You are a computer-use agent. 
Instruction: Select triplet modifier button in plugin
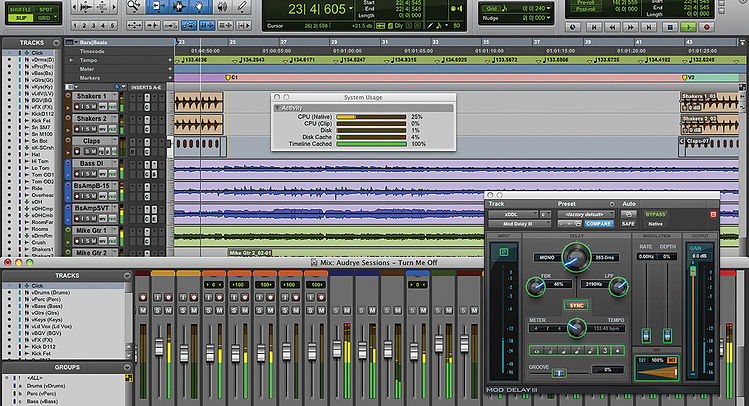click(605, 351)
